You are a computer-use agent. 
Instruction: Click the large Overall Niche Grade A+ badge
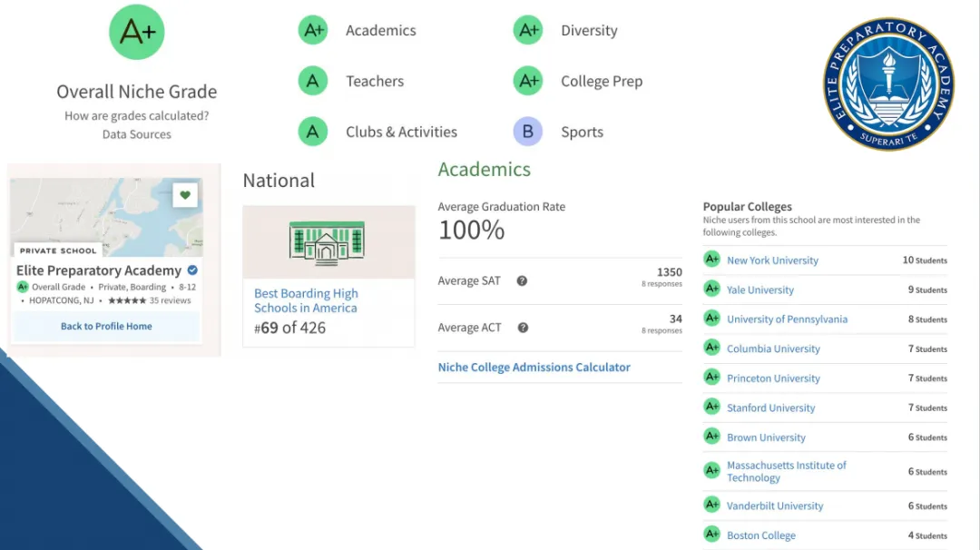click(137, 32)
